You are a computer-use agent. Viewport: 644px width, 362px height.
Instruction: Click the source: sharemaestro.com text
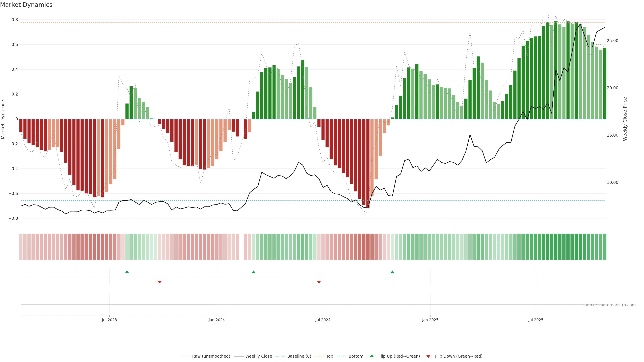tap(609, 305)
